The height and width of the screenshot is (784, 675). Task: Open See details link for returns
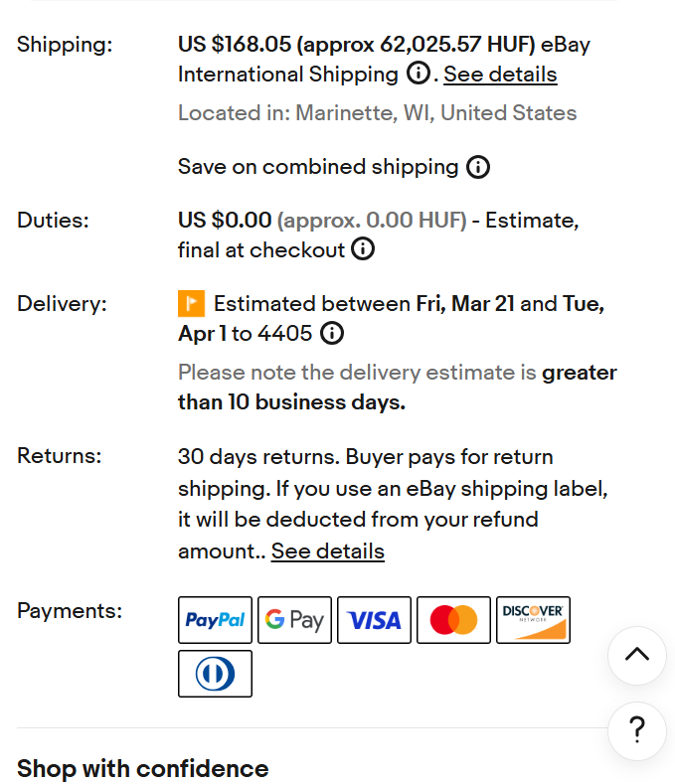click(x=328, y=551)
